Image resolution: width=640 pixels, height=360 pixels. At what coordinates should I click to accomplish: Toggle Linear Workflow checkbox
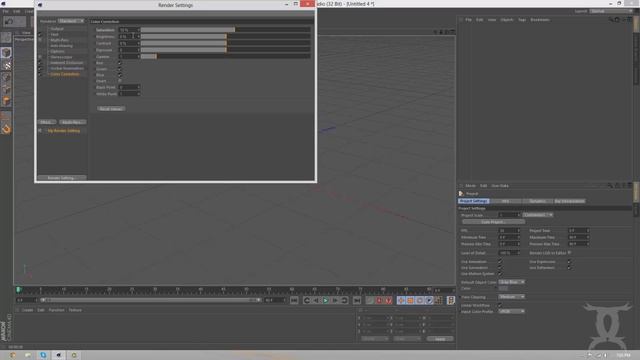coord(500,305)
